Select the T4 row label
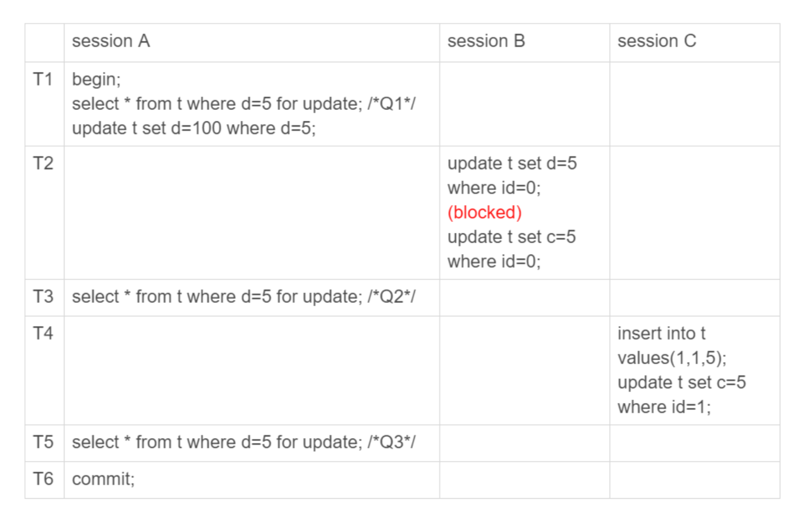Viewport: 812px width, 521px height. [x=43, y=333]
